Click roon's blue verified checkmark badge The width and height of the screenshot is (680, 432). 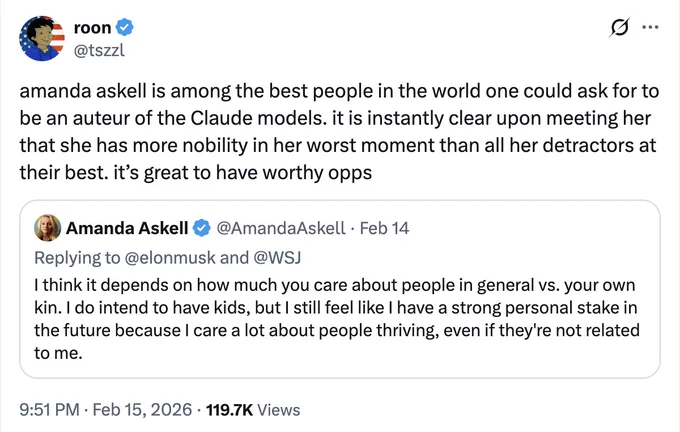click(x=125, y=27)
